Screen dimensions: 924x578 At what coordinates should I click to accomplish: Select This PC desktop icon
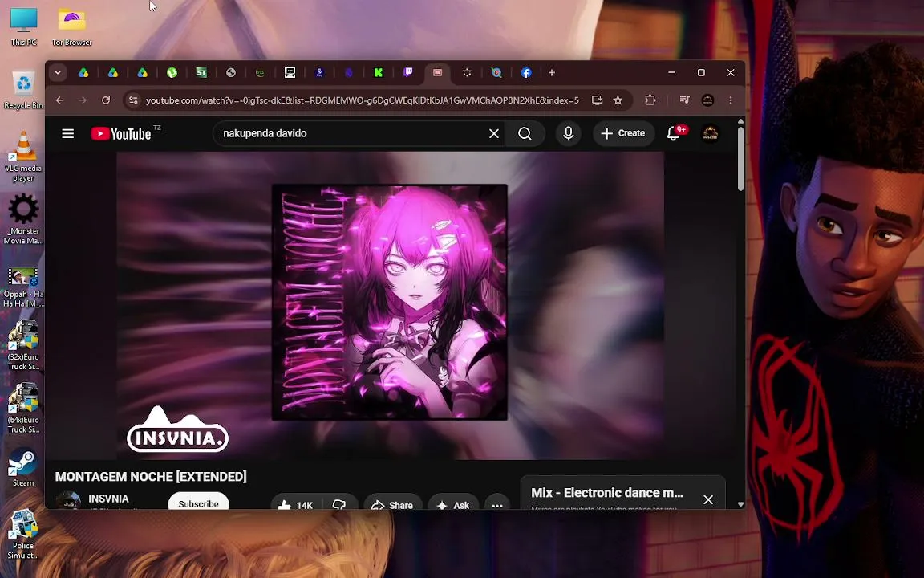click(x=23, y=26)
